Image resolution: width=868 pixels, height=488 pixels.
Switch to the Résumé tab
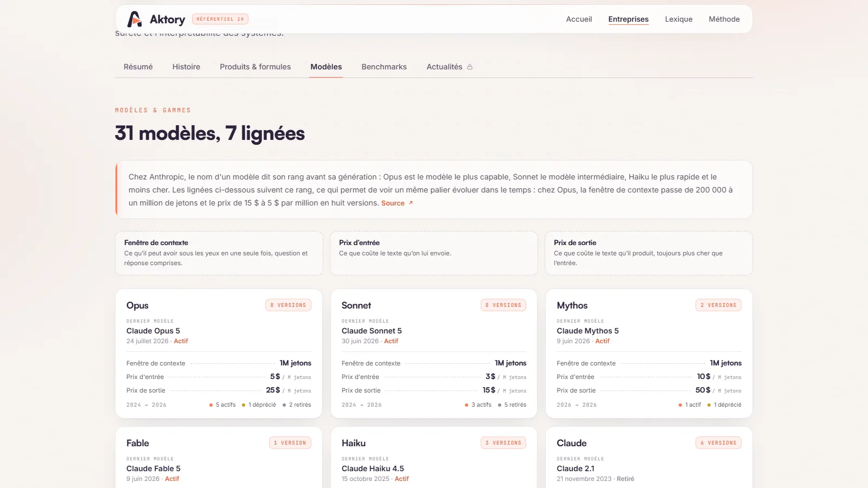(138, 67)
